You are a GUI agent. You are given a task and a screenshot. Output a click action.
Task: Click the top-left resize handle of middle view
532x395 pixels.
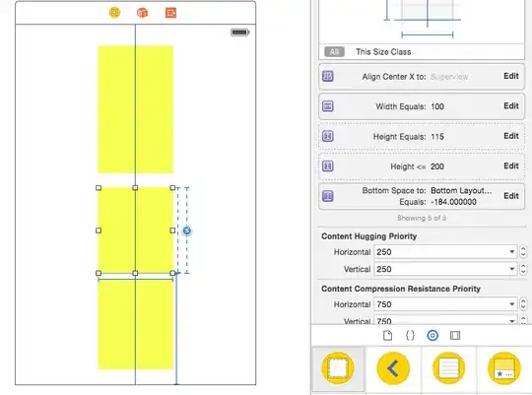click(99, 188)
